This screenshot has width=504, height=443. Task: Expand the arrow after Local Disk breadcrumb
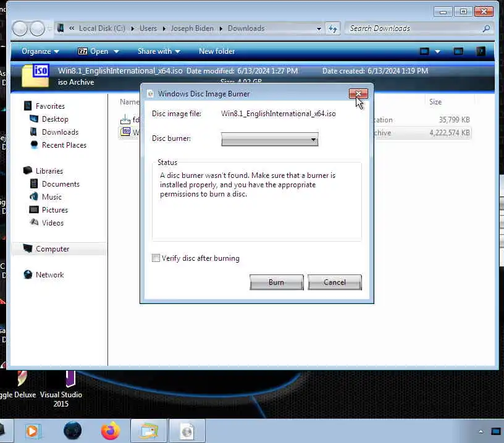tap(132, 28)
